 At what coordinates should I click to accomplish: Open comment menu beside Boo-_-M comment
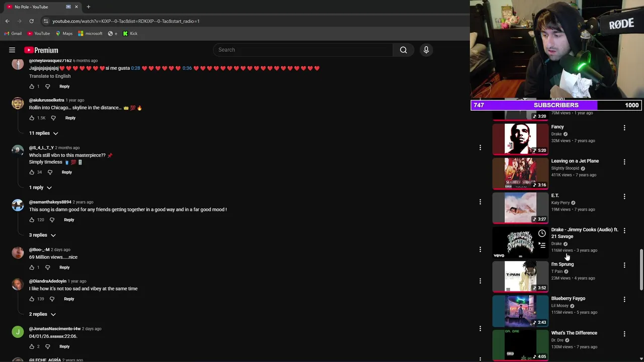[x=480, y=249]
